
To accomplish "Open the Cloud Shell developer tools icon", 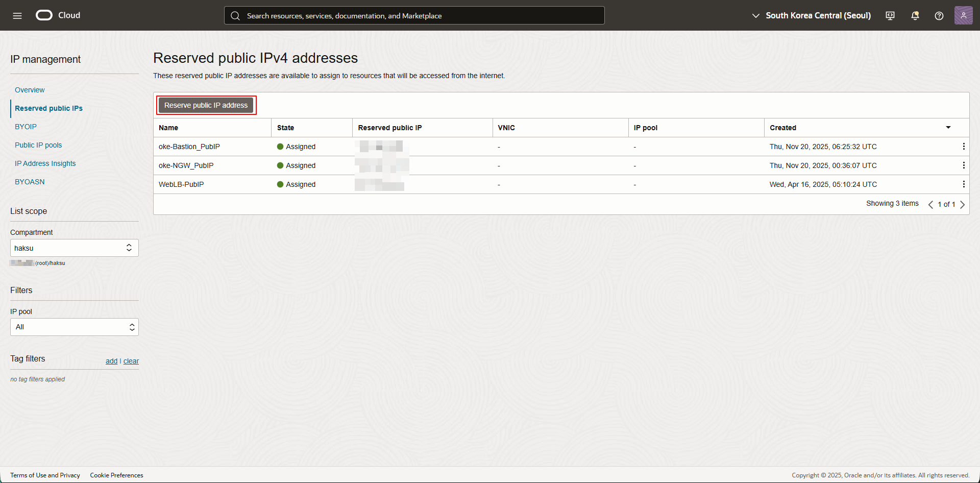I will [890, 15].
